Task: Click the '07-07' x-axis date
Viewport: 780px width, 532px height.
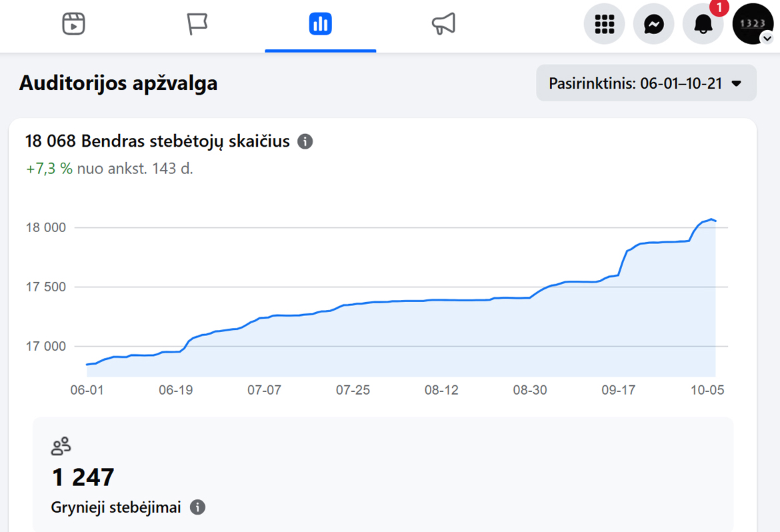Action: click(x=264, y=390)
